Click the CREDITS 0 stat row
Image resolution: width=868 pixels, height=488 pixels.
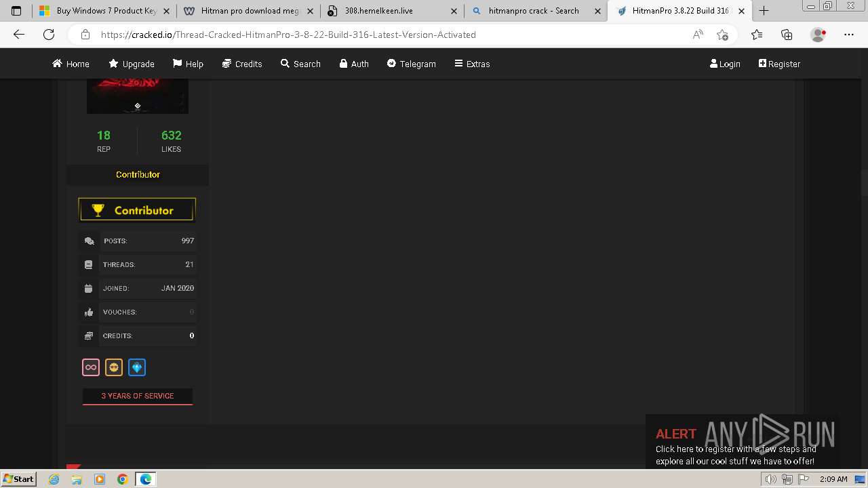[x=138, y=335]
